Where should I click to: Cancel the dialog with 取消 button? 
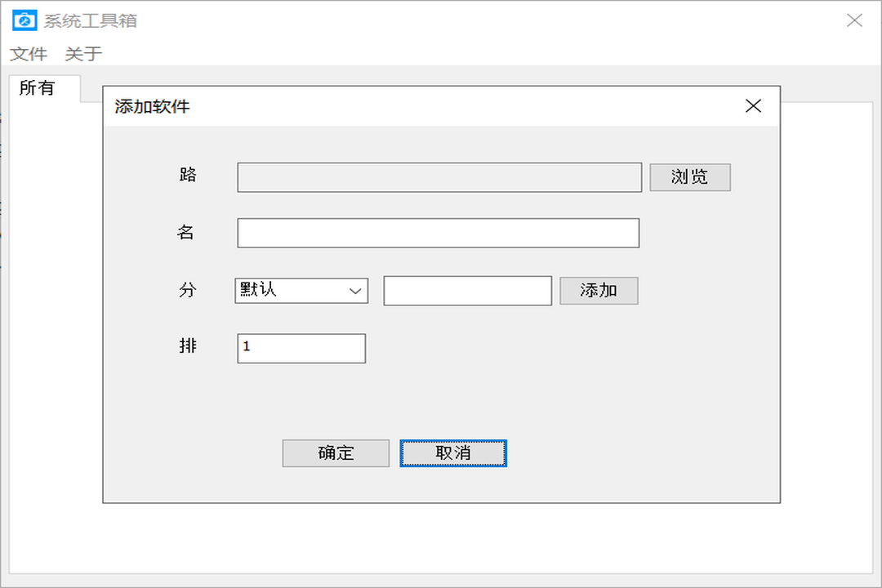pyautogui.click(x=452, y=453)
